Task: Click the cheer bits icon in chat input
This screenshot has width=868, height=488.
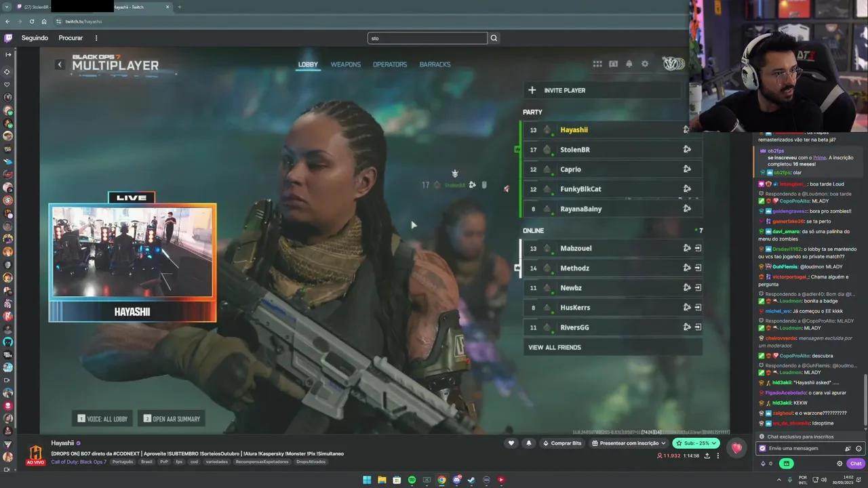Action: point(848,449)
